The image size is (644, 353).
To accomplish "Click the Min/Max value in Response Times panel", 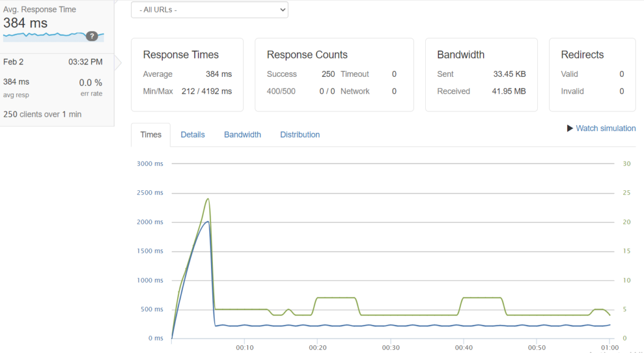I will pyautogui.click(x=207, y=91).
